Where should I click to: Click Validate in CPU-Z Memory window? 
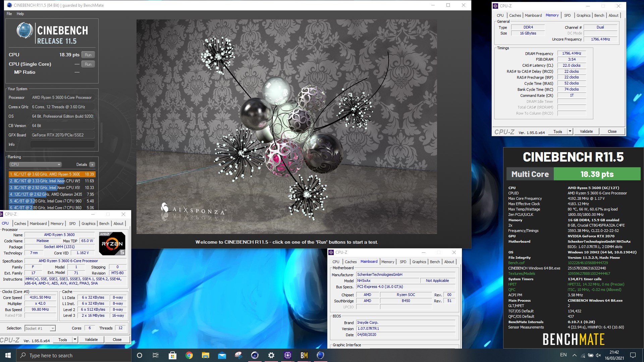click(586, 131)
